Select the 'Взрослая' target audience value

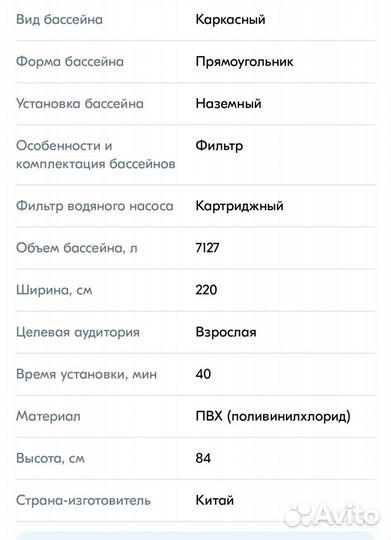tap(226, 332)
